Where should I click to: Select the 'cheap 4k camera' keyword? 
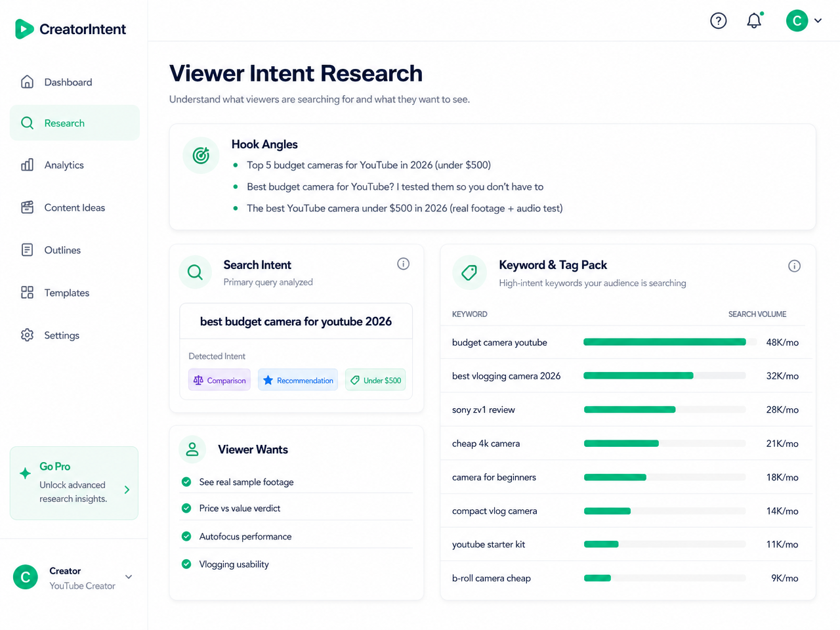(486, 444)
